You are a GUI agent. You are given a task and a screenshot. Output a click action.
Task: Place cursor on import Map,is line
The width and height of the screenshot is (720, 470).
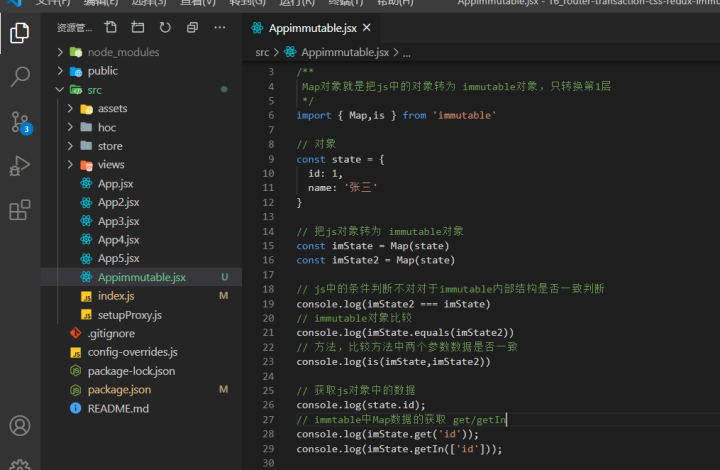[x=396, y=115]
